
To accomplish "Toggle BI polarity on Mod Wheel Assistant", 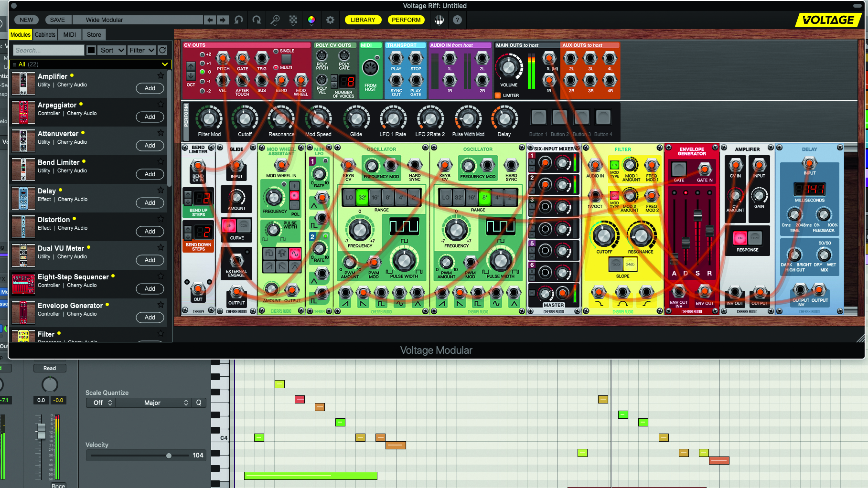I will point(294,195).
